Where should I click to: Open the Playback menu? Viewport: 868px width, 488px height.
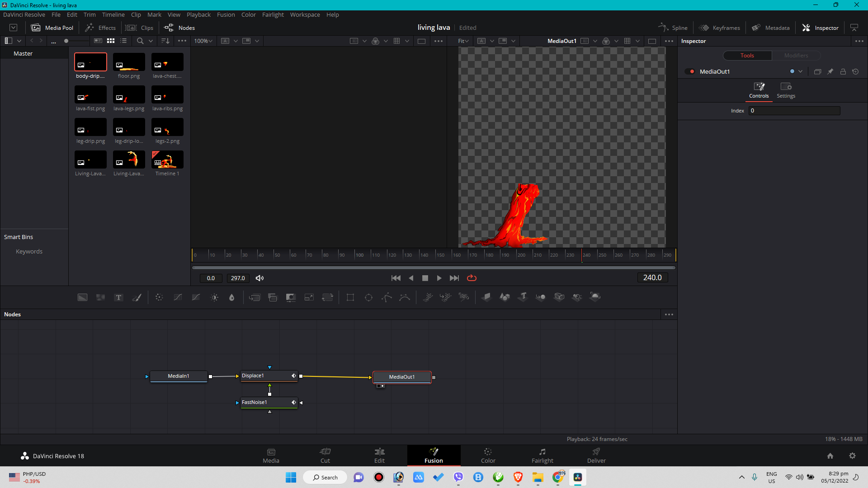pos(198,14)
